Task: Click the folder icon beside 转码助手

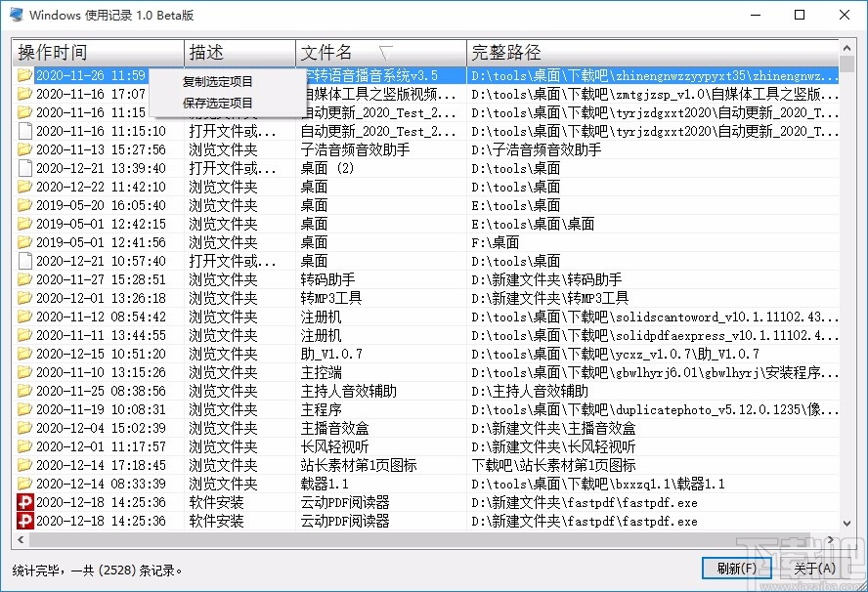Action: tap(24, 279)
